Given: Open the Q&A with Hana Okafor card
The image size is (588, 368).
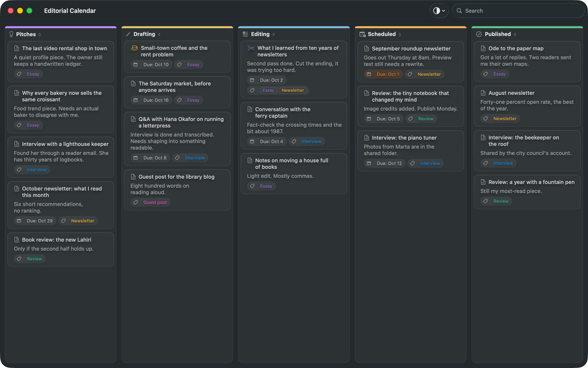Looking at the screenshot, I should [x=177, y=139].
